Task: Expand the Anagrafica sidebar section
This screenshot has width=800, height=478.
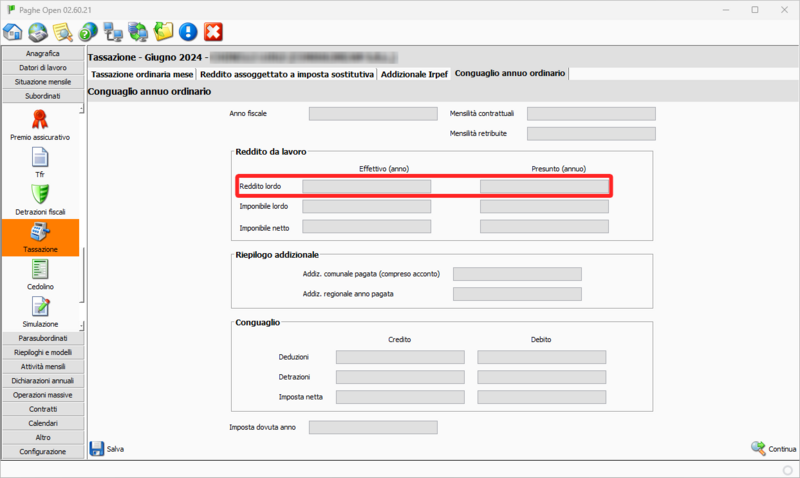Action: coord(42,53)
